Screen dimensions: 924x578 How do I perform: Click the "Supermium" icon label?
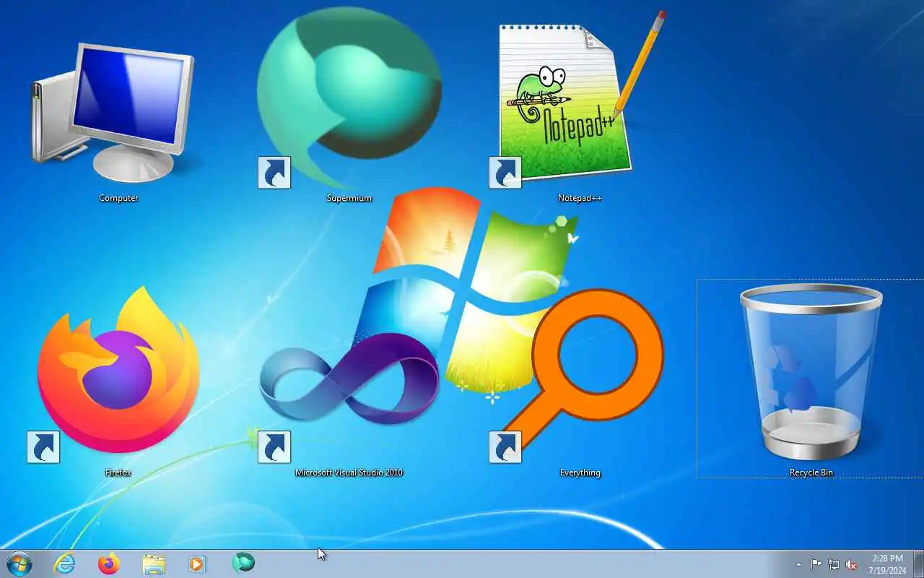coord(349,198)
